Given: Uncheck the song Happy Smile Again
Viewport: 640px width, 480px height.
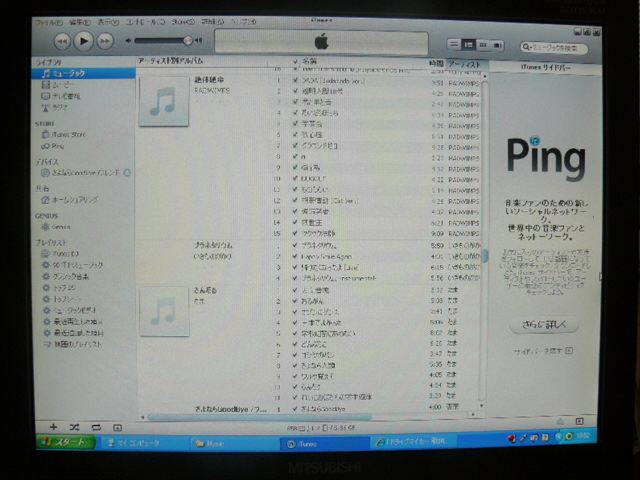Looking at the screenshot, I should (x=295, y=256).
